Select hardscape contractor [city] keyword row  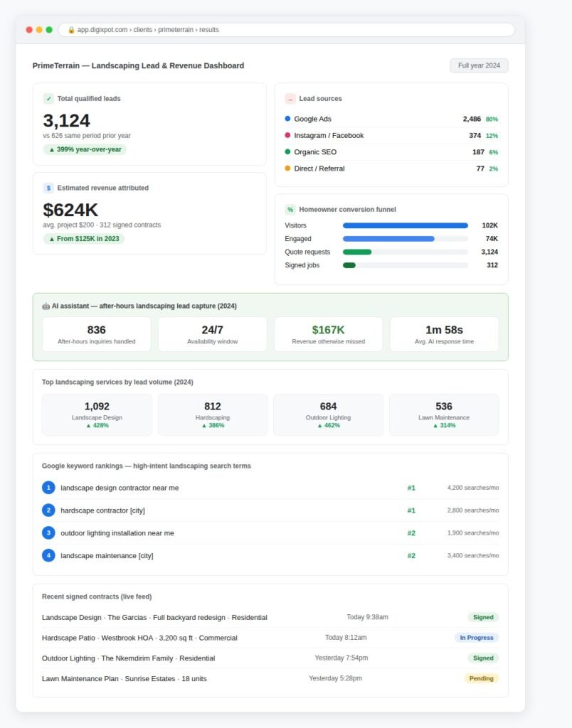270,510
